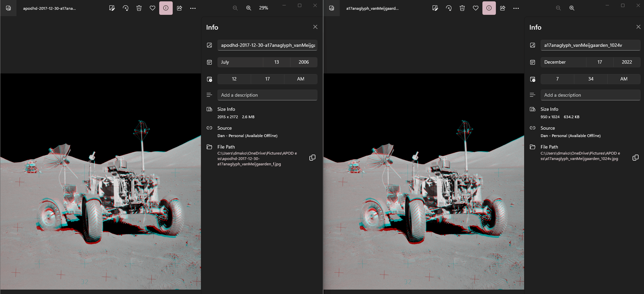Screen dimensions: 644x294
Task: Select hour 7 in right Info pane
Action: [557, 79]
